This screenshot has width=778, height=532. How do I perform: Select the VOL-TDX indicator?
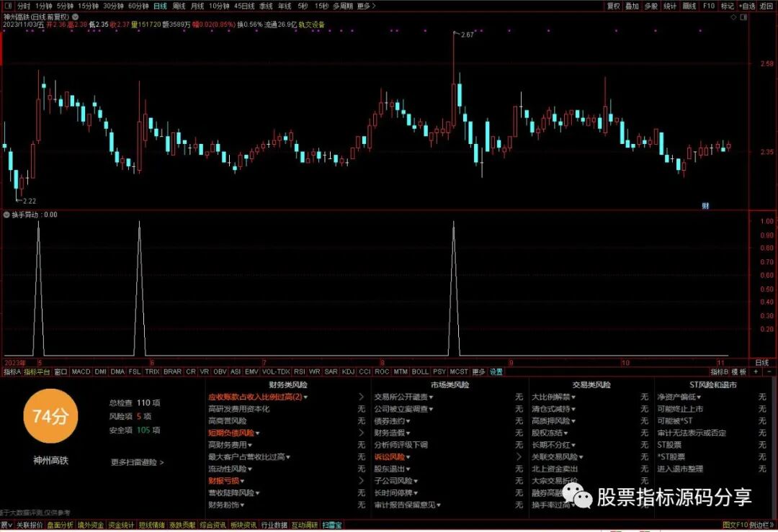click(x=275, y=371)
